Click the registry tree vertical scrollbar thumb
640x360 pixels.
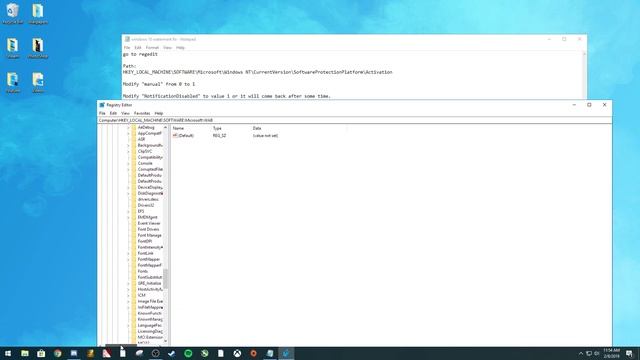click(x=165, y=279)
